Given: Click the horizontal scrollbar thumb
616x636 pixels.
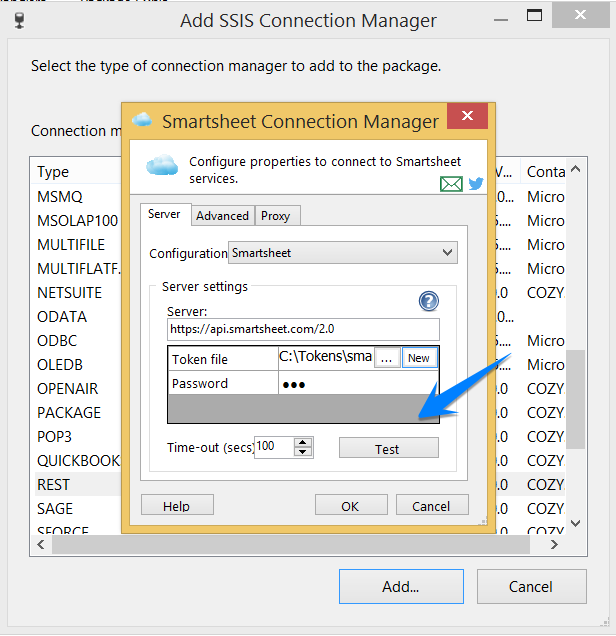Looking at the screenshot, I should (291, 544).
